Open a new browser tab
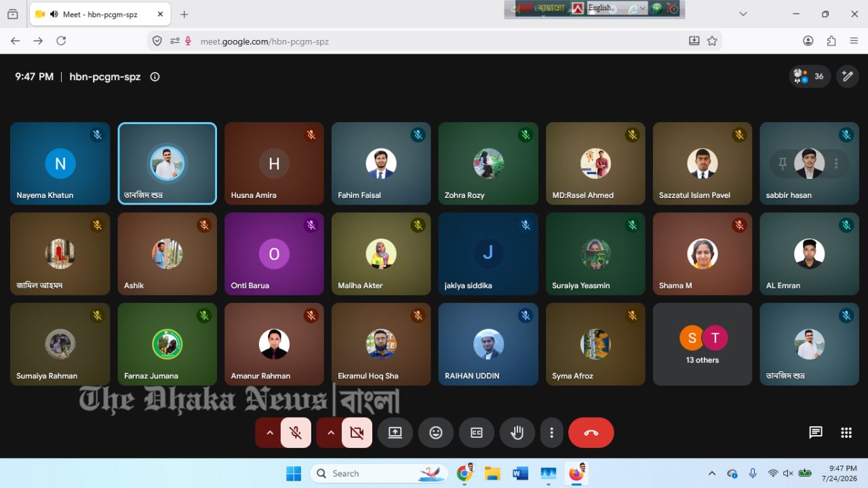This screenshot has height=488, width=868. pos(184,14)
